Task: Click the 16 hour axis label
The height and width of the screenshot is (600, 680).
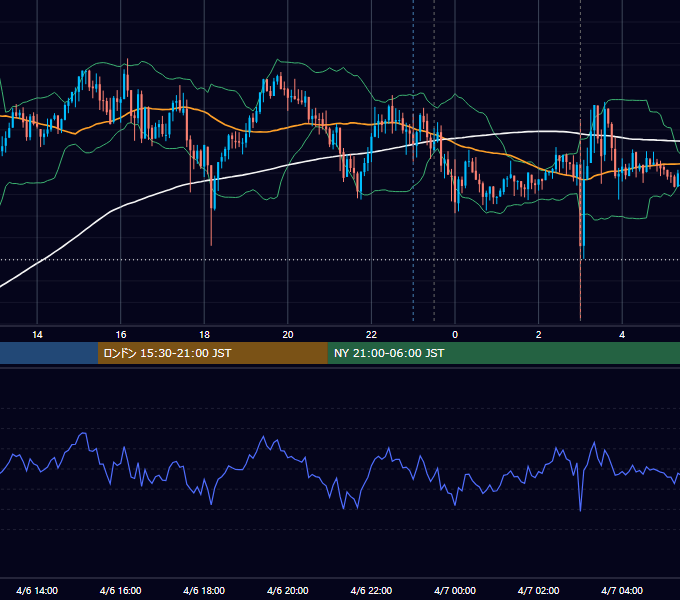Action: pos(121,335)
